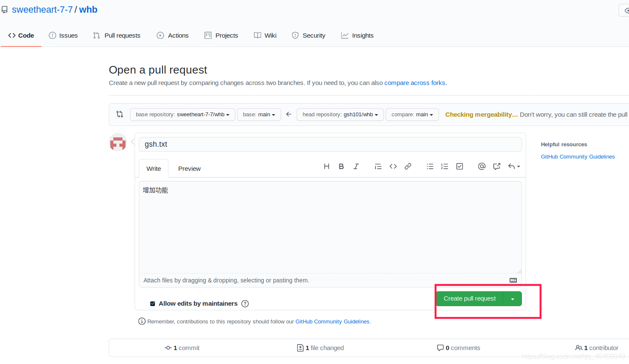Insert code formatting
629x364 pixels.
[x=393, y=167]
